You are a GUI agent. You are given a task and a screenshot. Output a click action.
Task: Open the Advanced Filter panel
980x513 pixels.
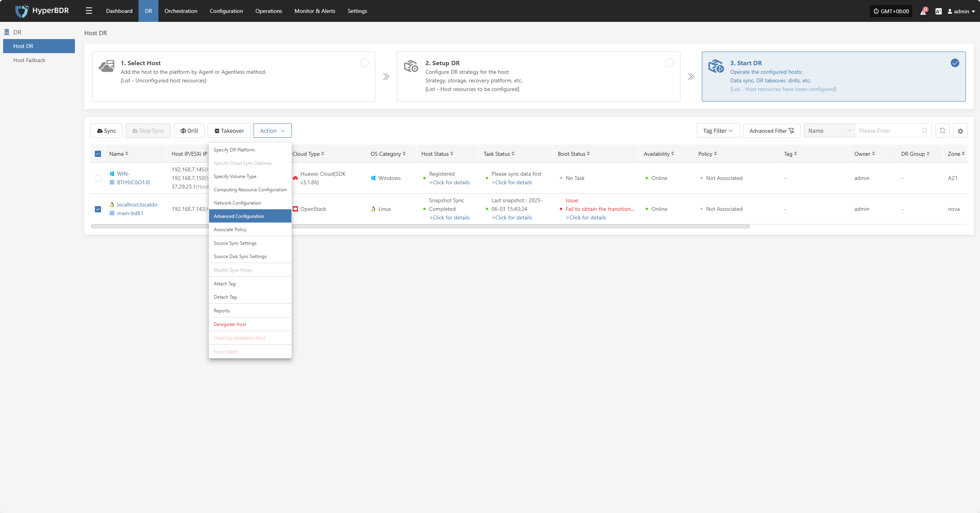point(772,131)
